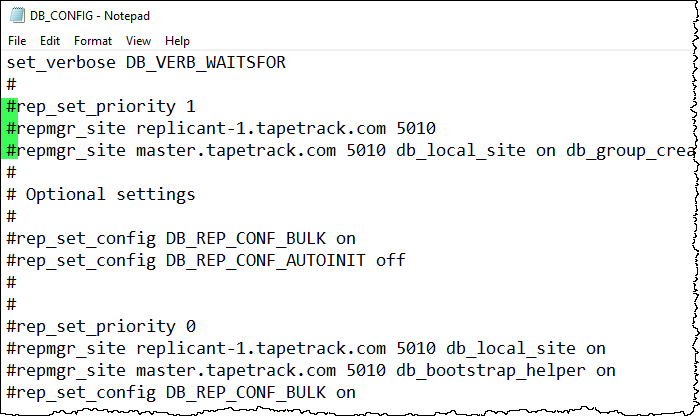Click the DB_CONFIG - Notepad title text
This screenshot has width=700, height=416.
pos(90,16)
